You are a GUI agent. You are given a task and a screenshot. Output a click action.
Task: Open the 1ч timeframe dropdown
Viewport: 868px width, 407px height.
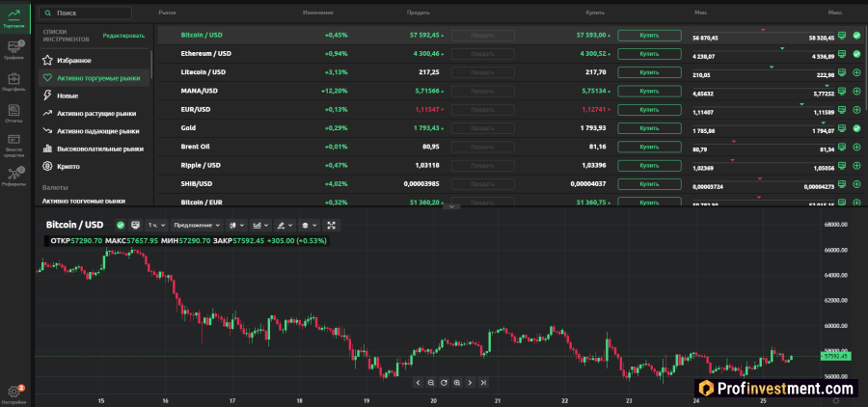click(156, 225)
